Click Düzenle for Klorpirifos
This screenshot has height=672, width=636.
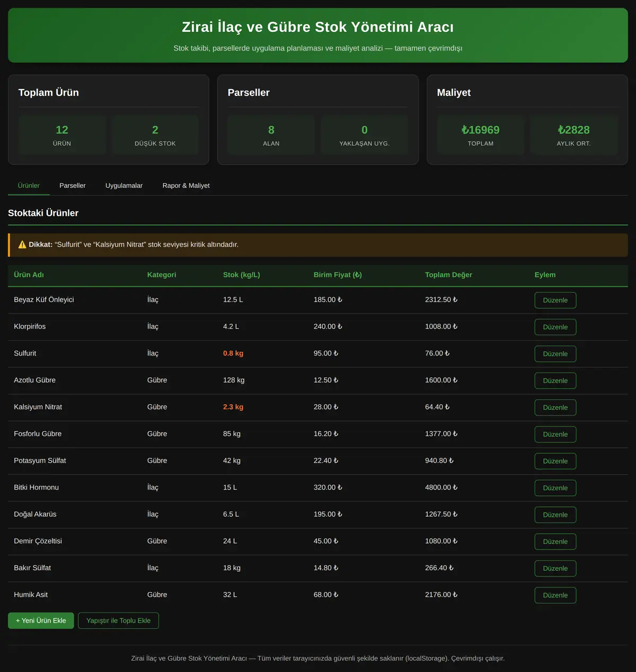coord(555,327)
